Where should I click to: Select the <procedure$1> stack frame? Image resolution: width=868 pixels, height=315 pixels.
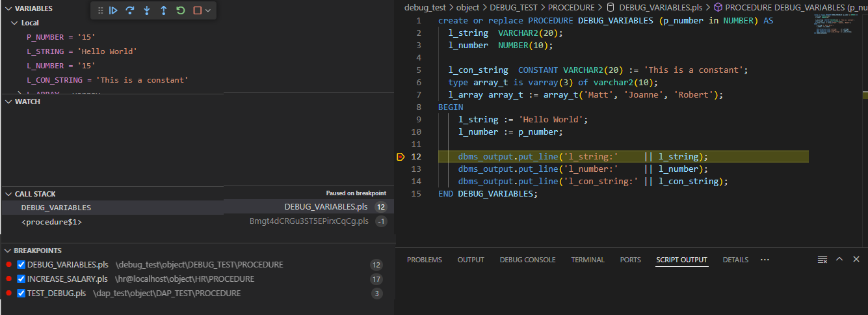[52, 222]
